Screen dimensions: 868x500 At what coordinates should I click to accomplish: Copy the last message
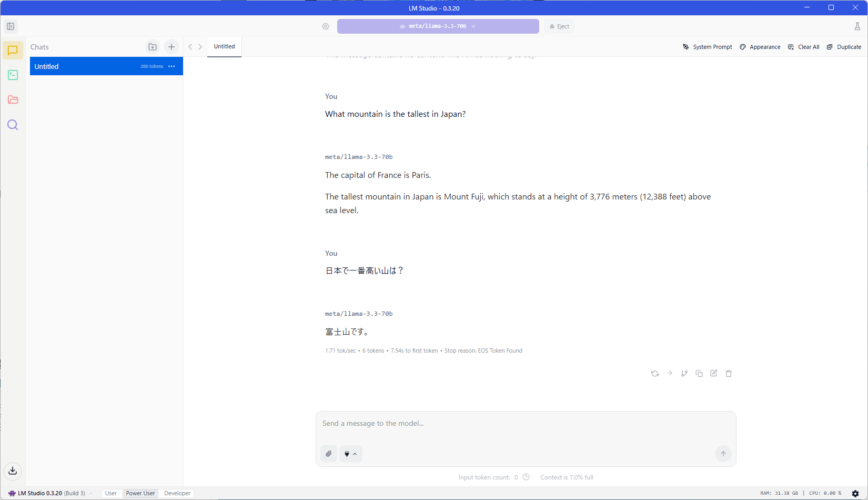tap(699, 374)
